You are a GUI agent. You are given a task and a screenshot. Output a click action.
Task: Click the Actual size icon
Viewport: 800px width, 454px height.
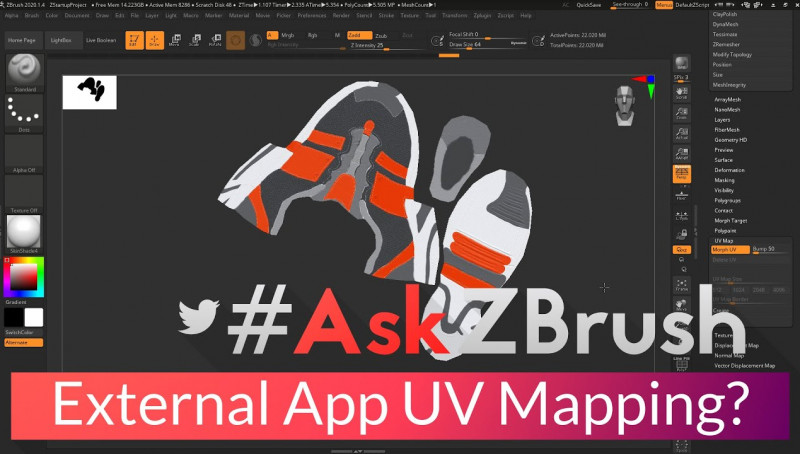[682, 134]
